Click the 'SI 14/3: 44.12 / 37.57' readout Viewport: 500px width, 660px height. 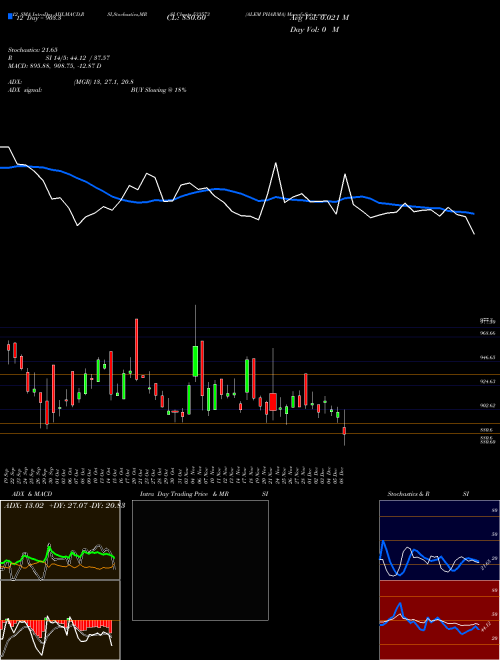point(77,58)
